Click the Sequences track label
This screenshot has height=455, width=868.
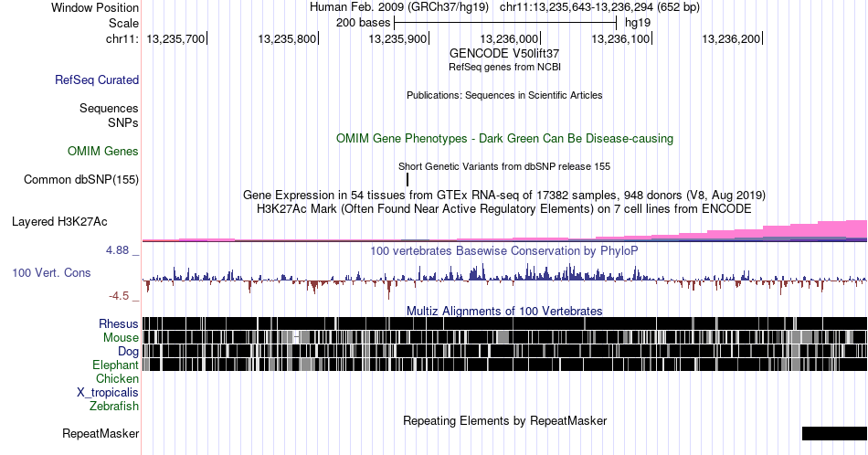[109, 108]
